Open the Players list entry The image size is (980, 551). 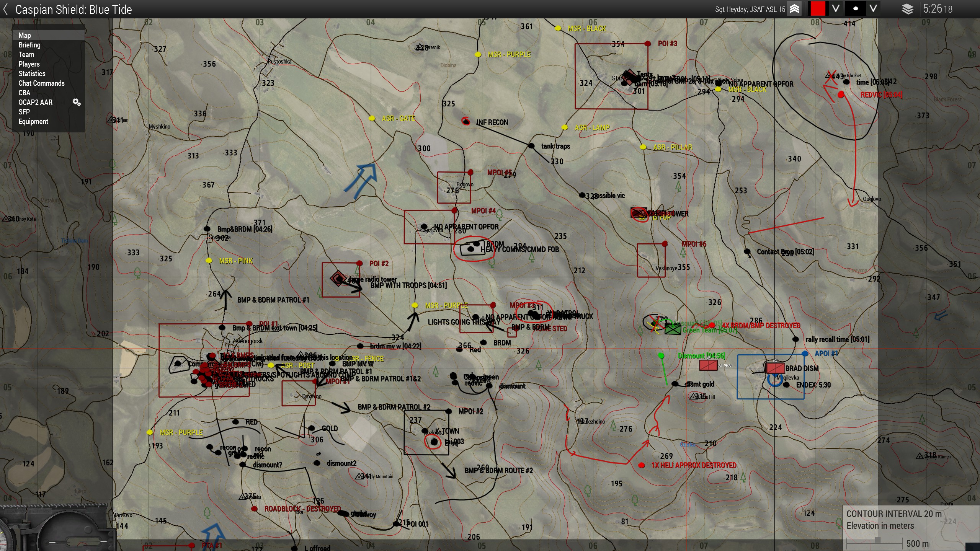click(29, 64)
